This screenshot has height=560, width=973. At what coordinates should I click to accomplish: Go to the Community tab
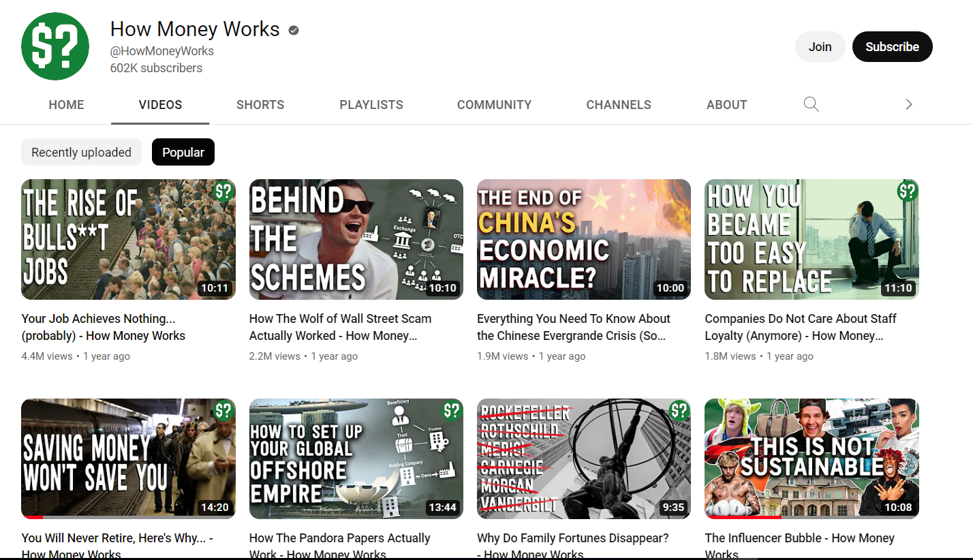[x=494, y=105]
